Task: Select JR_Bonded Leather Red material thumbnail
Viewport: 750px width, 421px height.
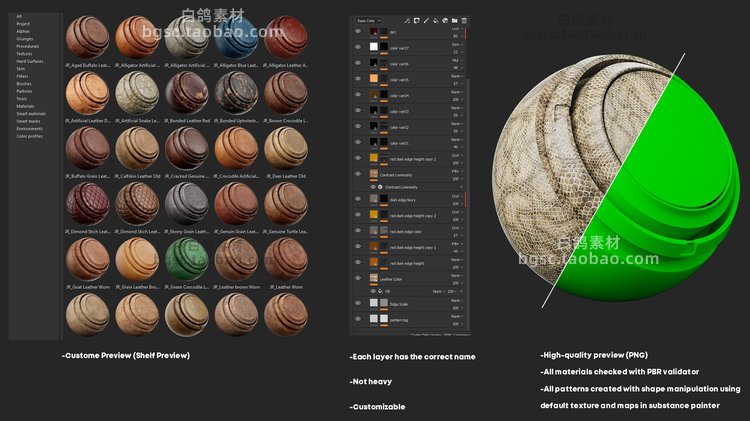Action: coord(187,93)
